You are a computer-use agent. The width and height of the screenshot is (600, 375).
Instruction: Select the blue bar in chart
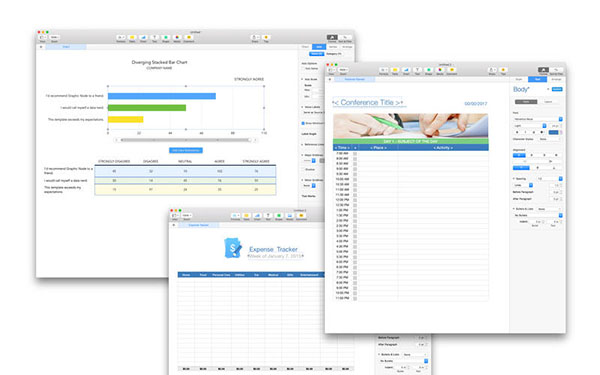tap(162, 96)
